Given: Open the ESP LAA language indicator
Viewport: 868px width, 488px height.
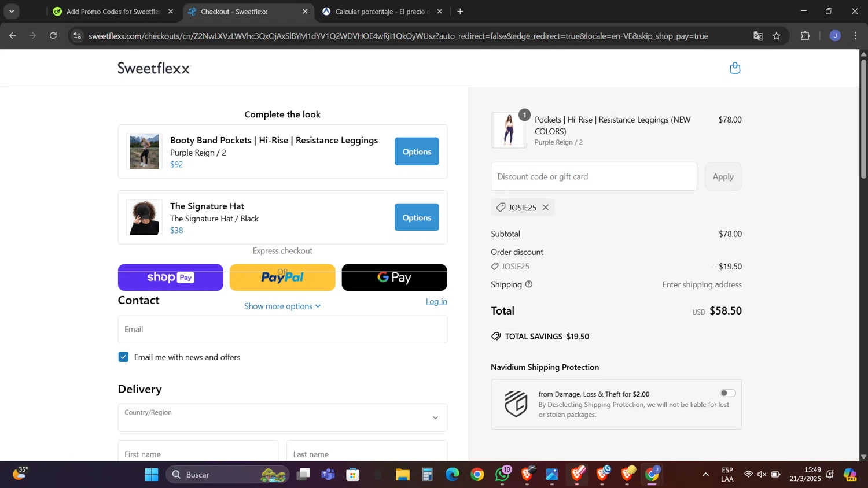Looking at the screenshot, I should click(727, 475).
